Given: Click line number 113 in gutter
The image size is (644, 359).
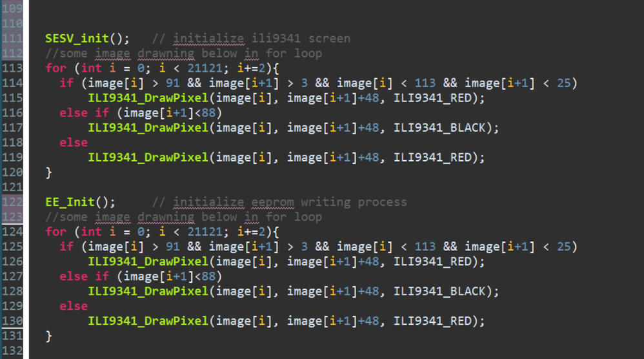Looking at the screenshot, I should pyautogui.click(x=12, y=68).
